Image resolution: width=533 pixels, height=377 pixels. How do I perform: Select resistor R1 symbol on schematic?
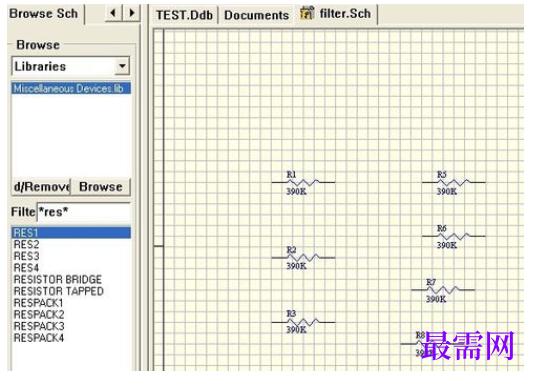[303, 183]
